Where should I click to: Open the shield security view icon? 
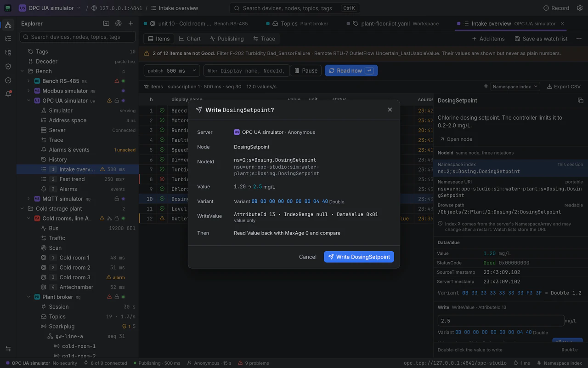click(8, 66)
